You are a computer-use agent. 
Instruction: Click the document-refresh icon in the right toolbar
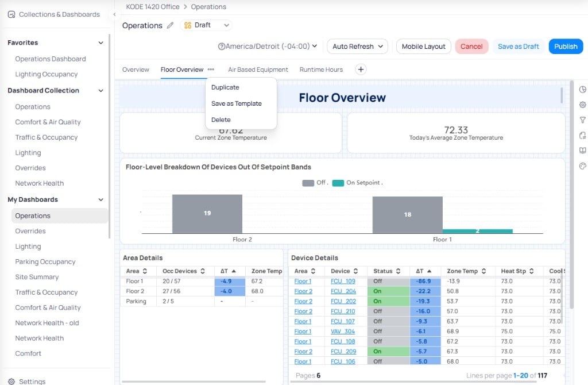pos(582,136)
